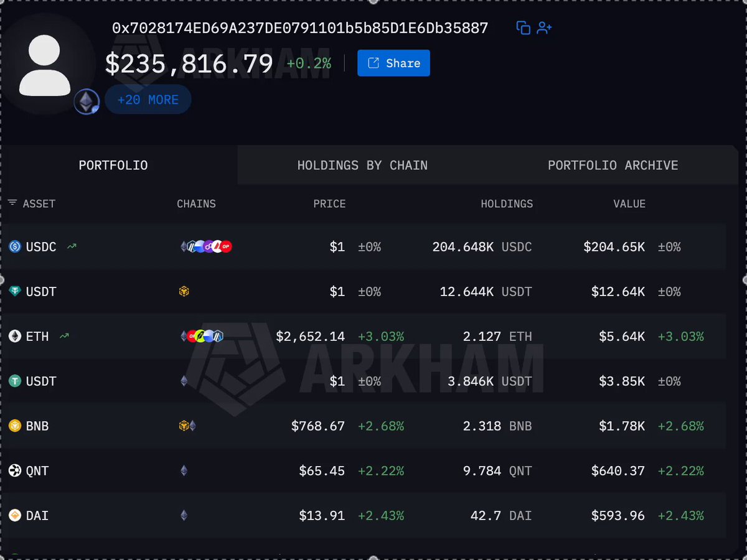
Task: Click the ETH price $2,652.14
Action: click(311, 337)
